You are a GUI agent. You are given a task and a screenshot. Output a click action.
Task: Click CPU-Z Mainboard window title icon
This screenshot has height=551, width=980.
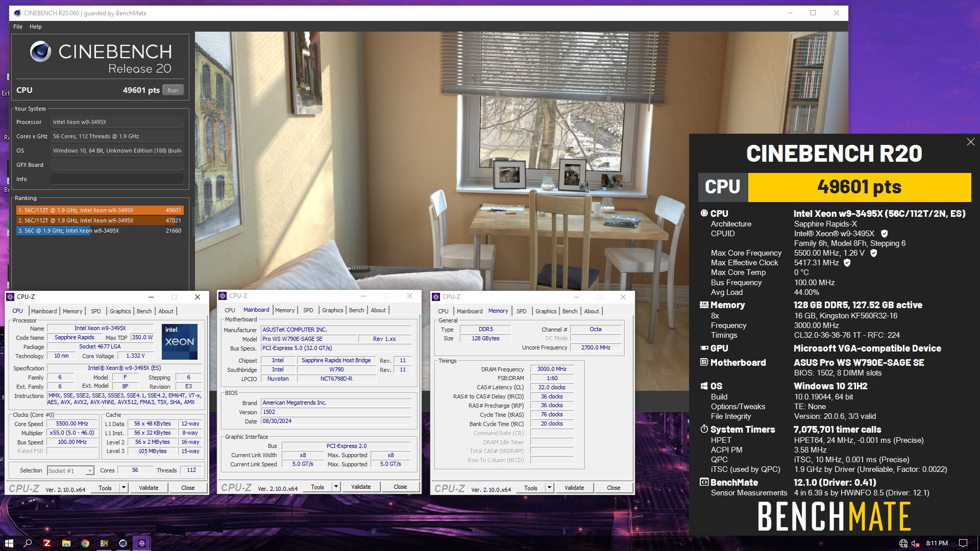click(223, 296)
